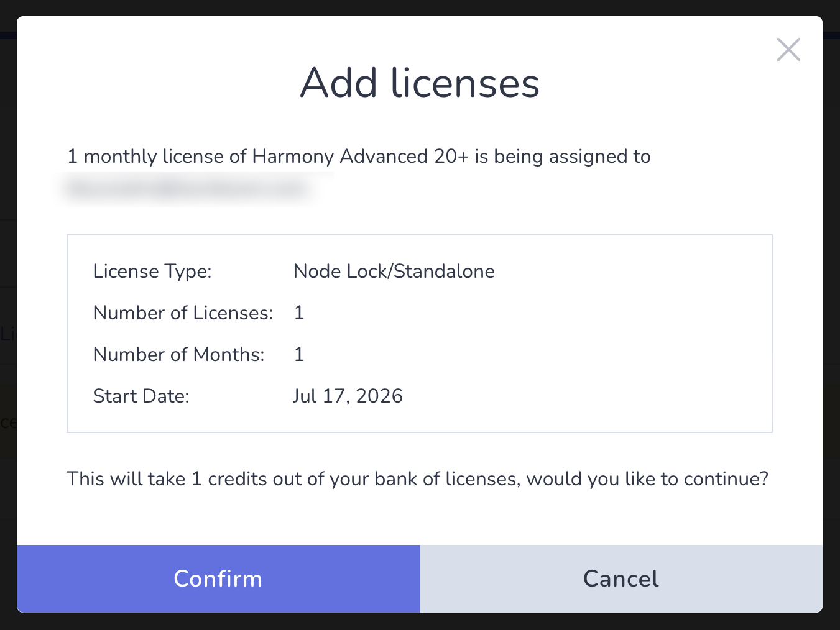This screenshot has width=840, height=630.
Task: Click the dimmed backdrop below the dialog
Action: [x=420, y=622]
